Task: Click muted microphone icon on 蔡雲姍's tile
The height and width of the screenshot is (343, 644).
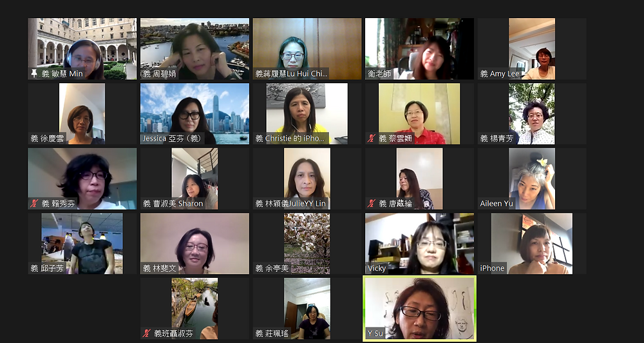Action: pos(372,139)
